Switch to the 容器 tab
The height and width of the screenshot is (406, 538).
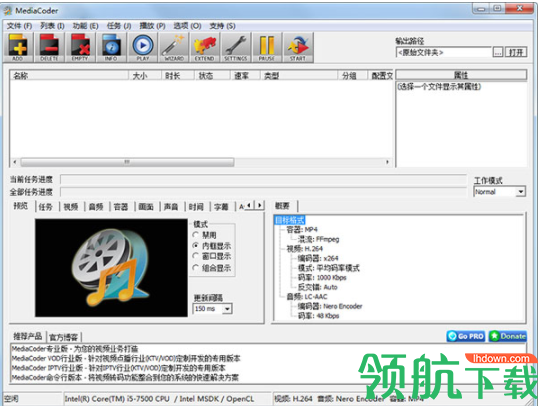(x=121, y=207)
